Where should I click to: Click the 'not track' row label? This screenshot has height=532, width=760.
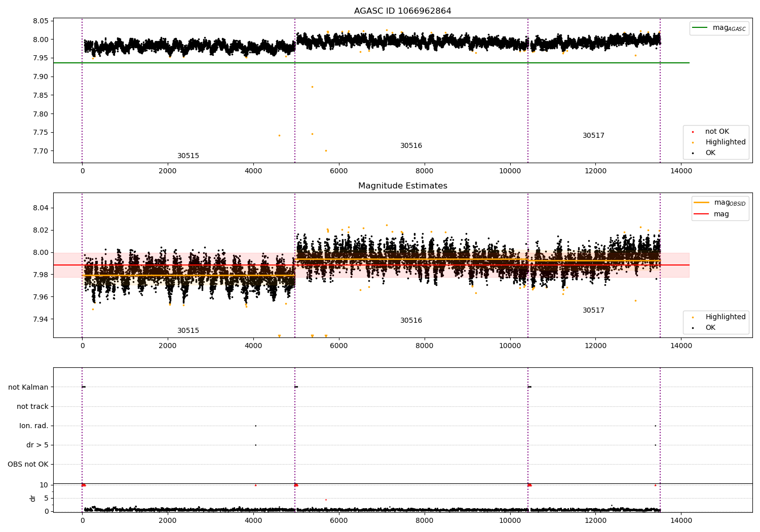pos(32,407)
